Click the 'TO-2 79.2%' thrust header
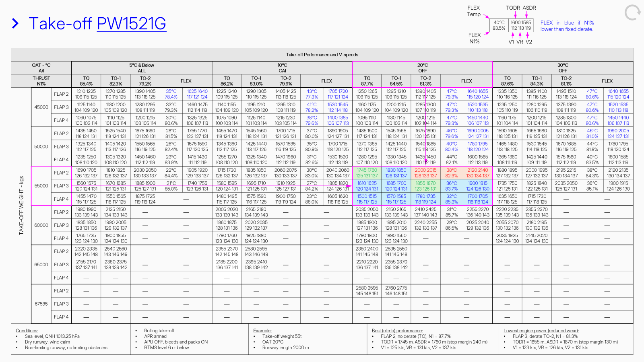This screenshot has height=362, width=644. 145,81
